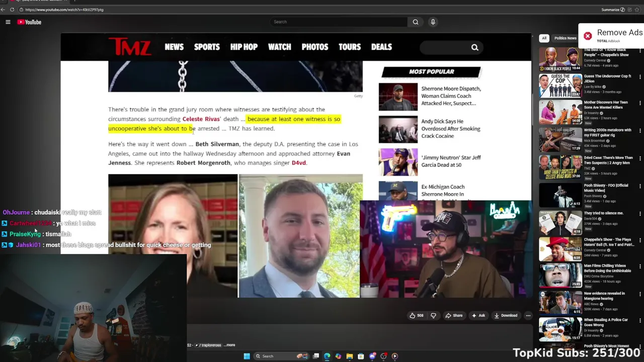Open options for Mother Discovers Her Teen Sons video
Image resolution: width=644 pixels, height=362 pixels.
[x=640, y=104]
